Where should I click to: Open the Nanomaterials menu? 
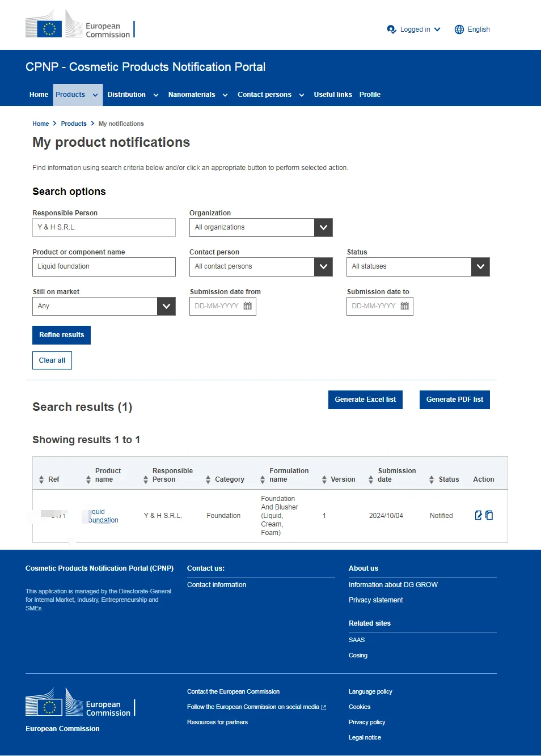coord(198,95)
